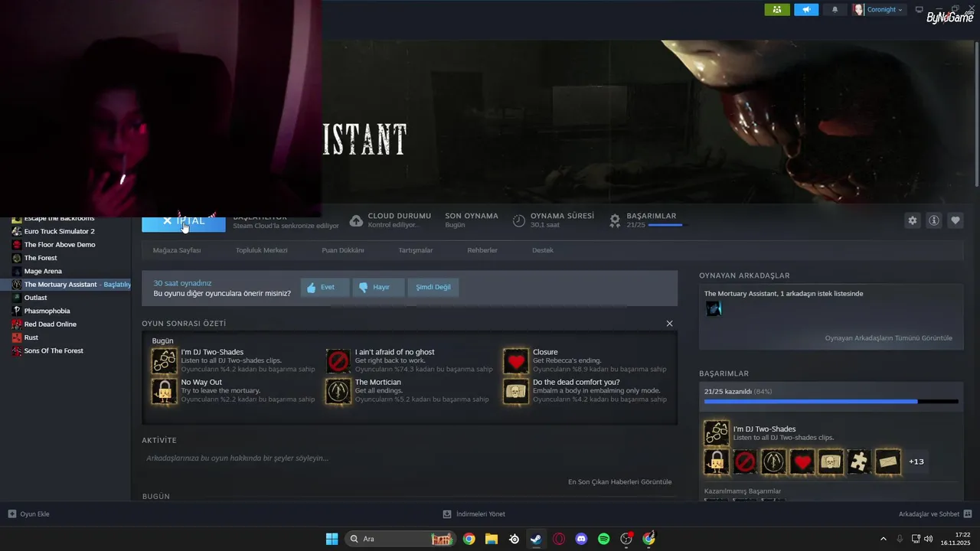Open the Rehberler tab

tap(482, 250)
